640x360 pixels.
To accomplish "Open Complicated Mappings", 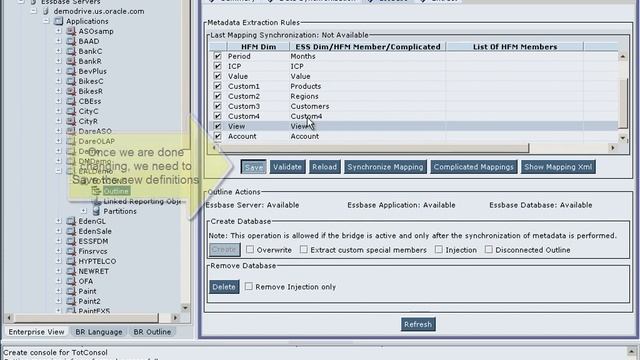I will 473,167.
